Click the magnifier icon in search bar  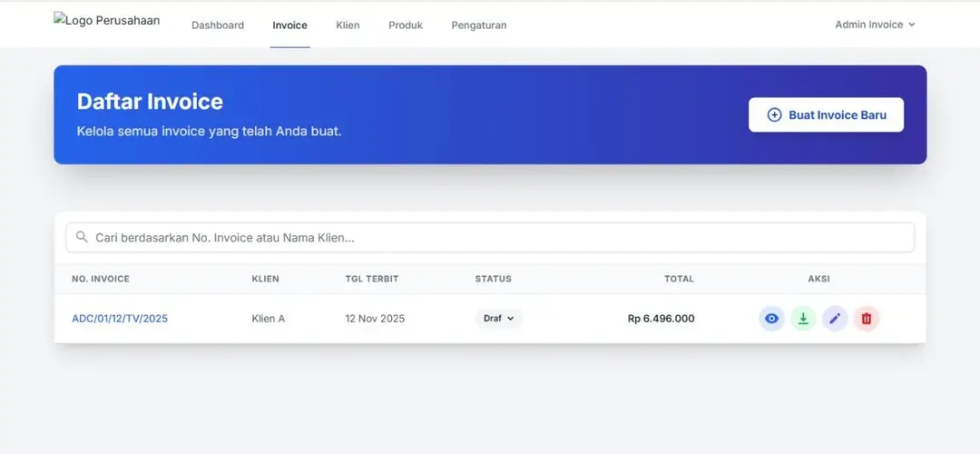82,237
